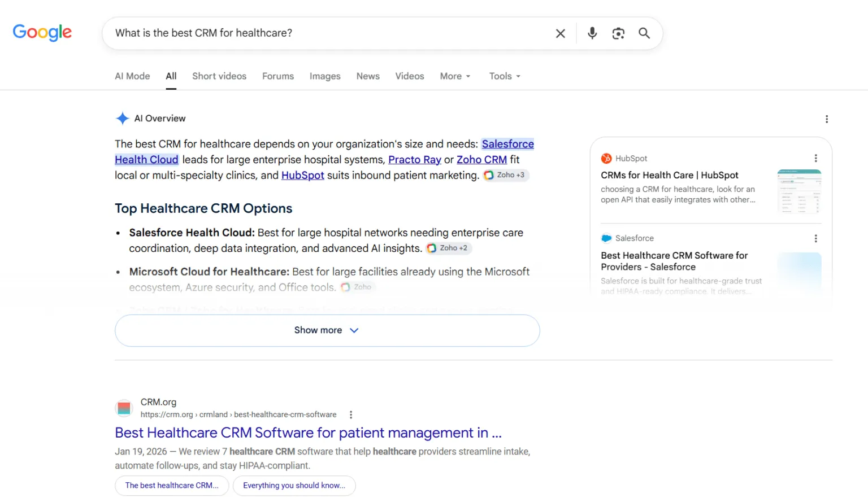Expand AI Overview with Show more
Viewport: 868px width, 498px height.
(x=327, y=330)
